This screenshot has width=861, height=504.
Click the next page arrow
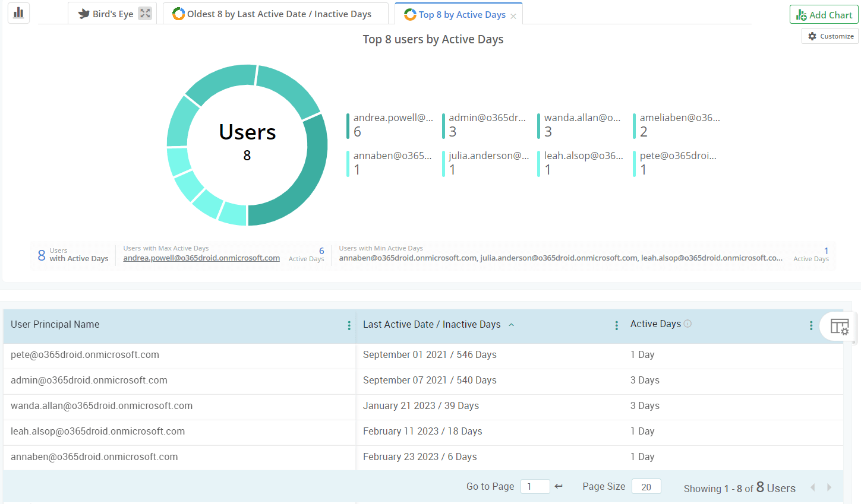pyautogui.click(x=829, y=487)
